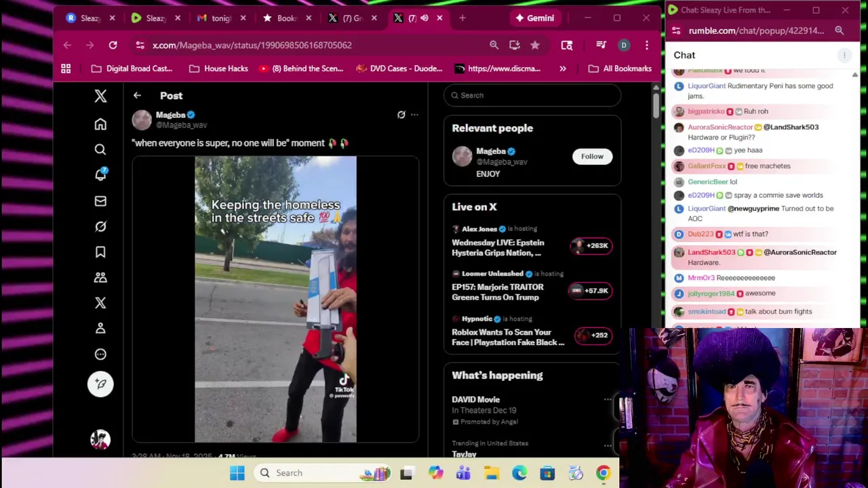This screenshot has width=868, height=488.
Task: Open account avatar at sidebar bottom
Action: [x=100, y=439]
